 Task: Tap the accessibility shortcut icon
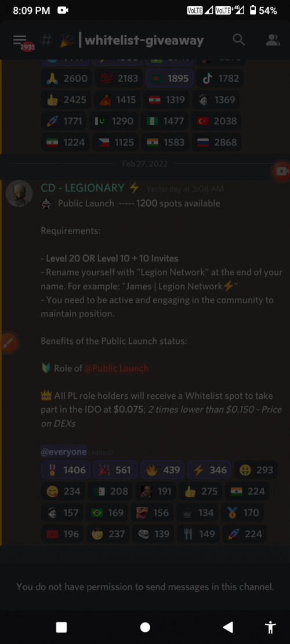270,627
